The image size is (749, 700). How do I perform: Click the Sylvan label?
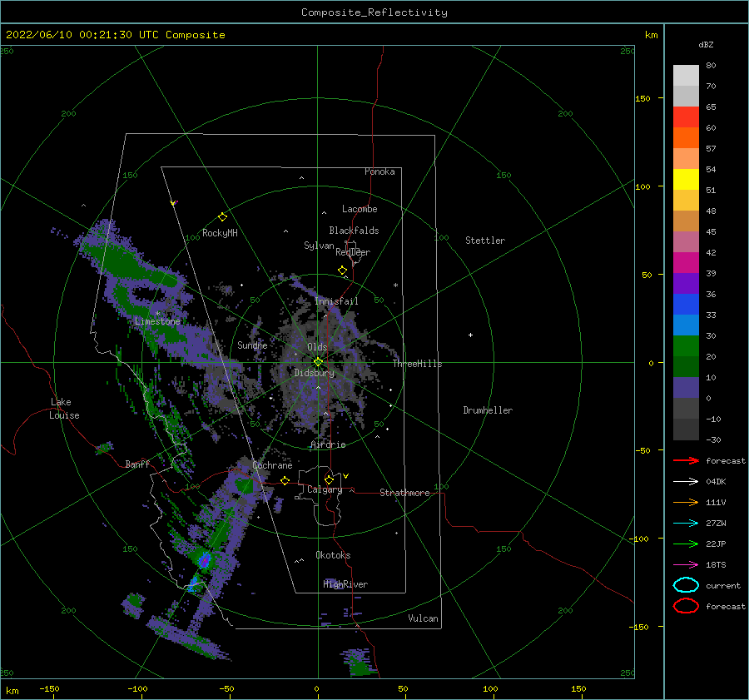pyautogui.click(x=319, y=246)
